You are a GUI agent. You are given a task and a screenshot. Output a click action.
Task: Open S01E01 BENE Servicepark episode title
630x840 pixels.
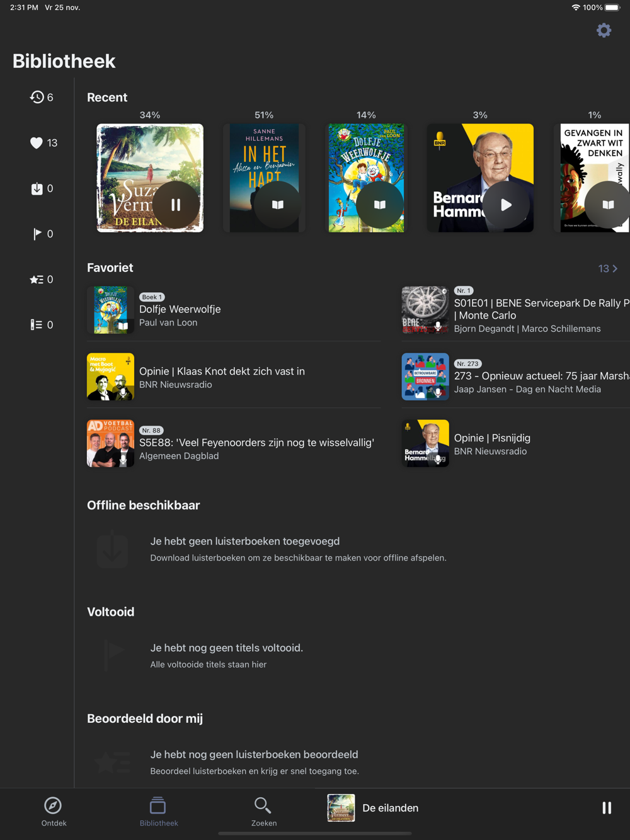(x=542, y=309)
